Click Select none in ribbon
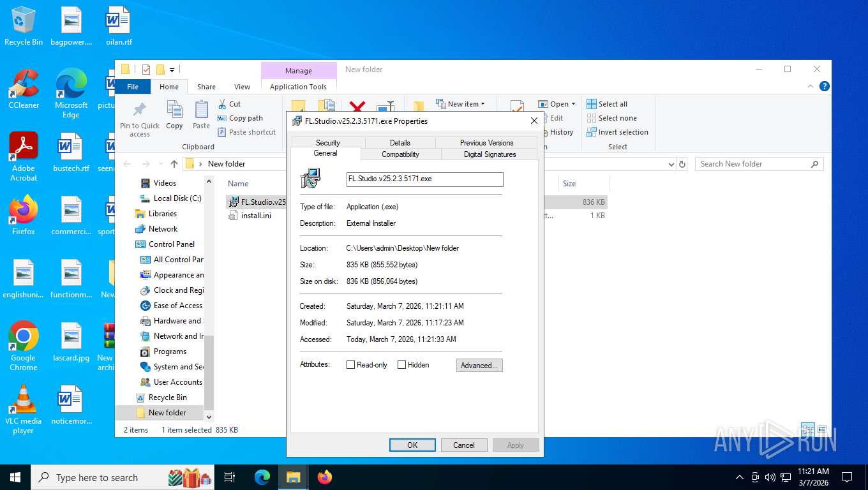Viewport: 868px width, 490px height. (611, 118)
